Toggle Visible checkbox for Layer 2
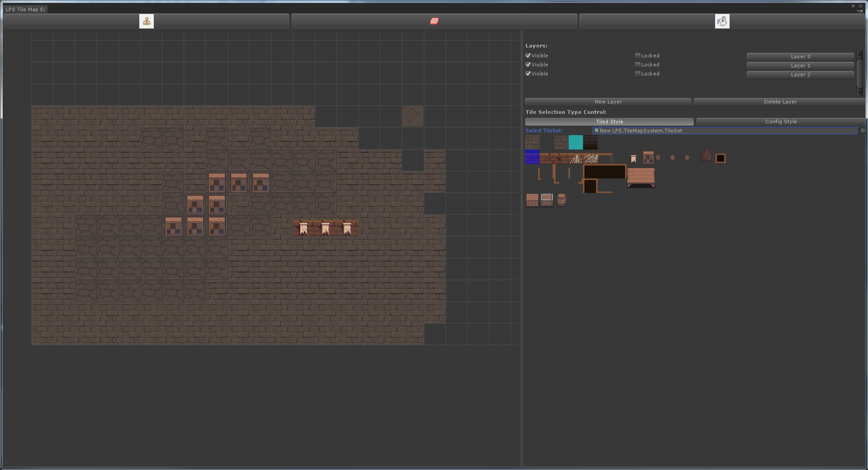 coord(528,74)
